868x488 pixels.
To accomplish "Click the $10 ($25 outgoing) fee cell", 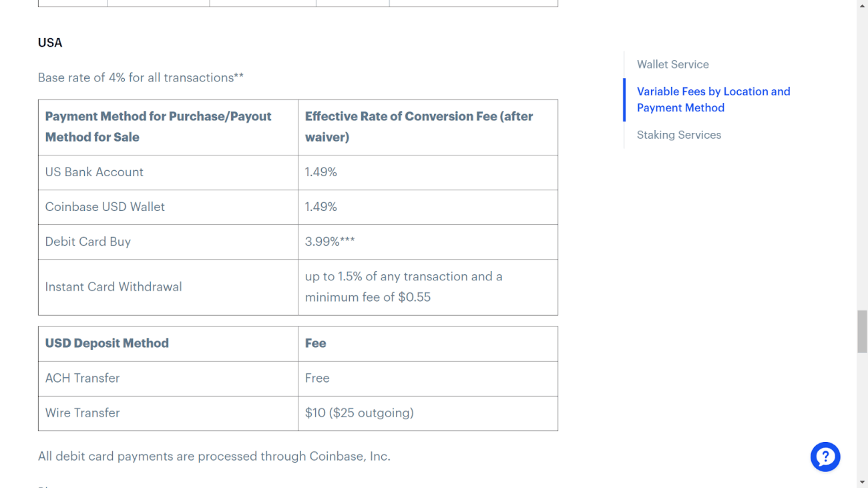I will (428, 413).
